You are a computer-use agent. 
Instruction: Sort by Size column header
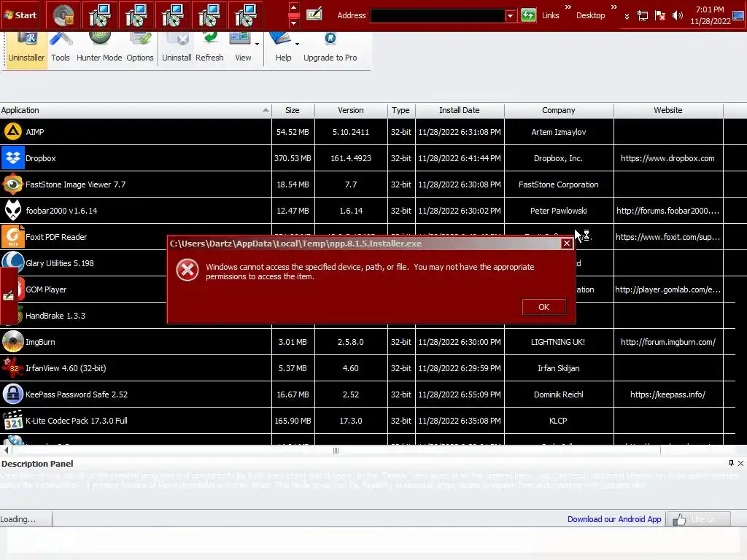293,110
